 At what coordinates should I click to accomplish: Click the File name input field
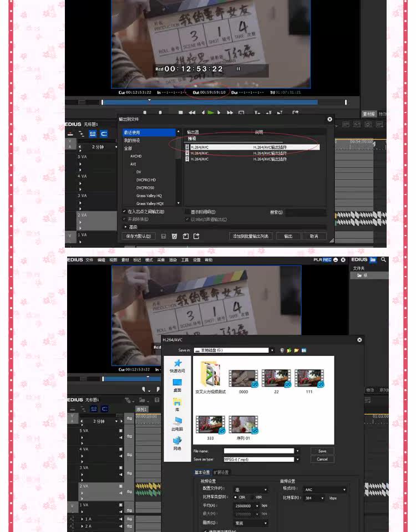[259, 451]
